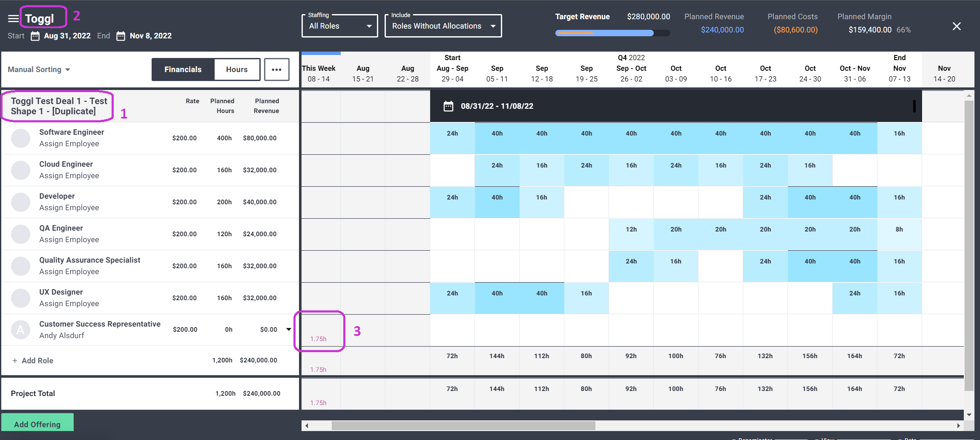Click the Developer avatar placeholder

(20, 202)
